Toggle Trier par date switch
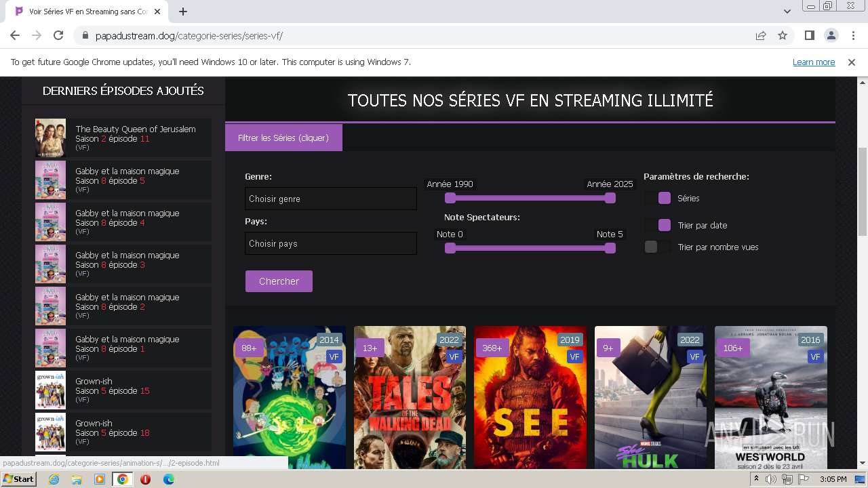868x488 pixels. (x=658, y=225)
